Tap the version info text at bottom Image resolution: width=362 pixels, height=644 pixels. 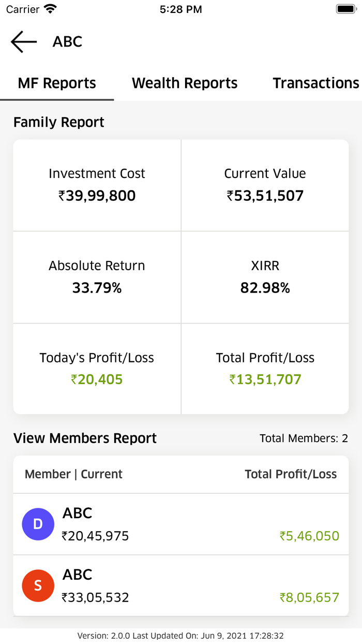pyautogui.click(x=181, y=635)
